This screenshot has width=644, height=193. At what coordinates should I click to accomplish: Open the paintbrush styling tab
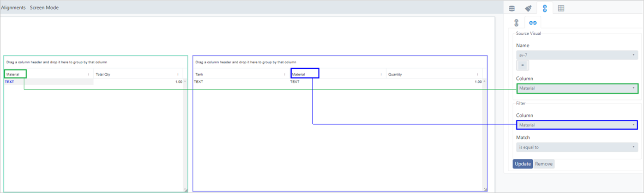(x=528, y=8)
